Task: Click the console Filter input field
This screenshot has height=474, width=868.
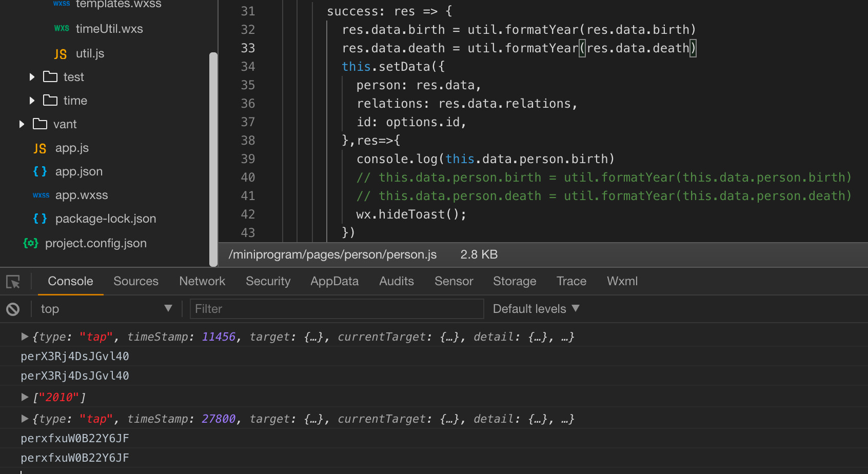Action: 337,309
